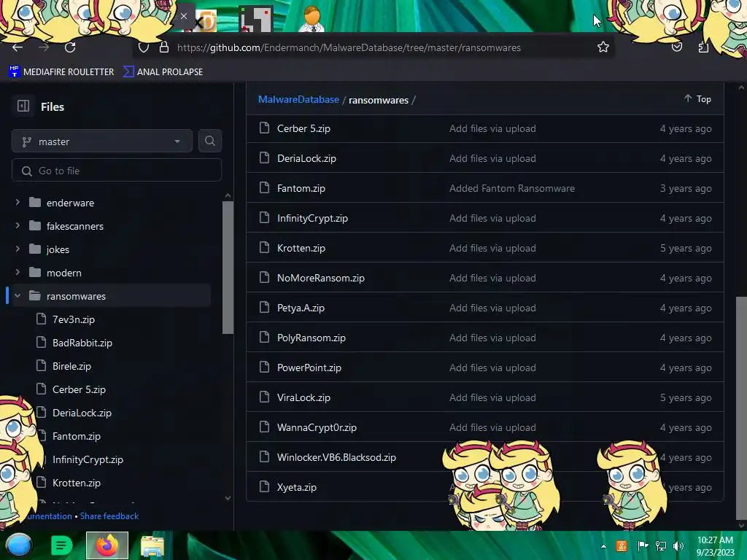Open WannaCrypt0r.zip file

(317, 427)
